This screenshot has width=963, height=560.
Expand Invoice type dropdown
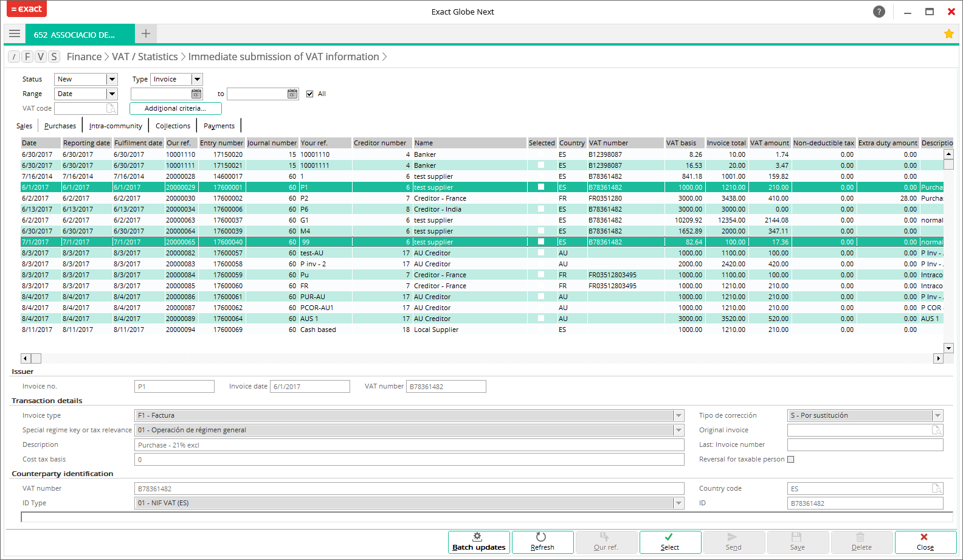point(678,415)
